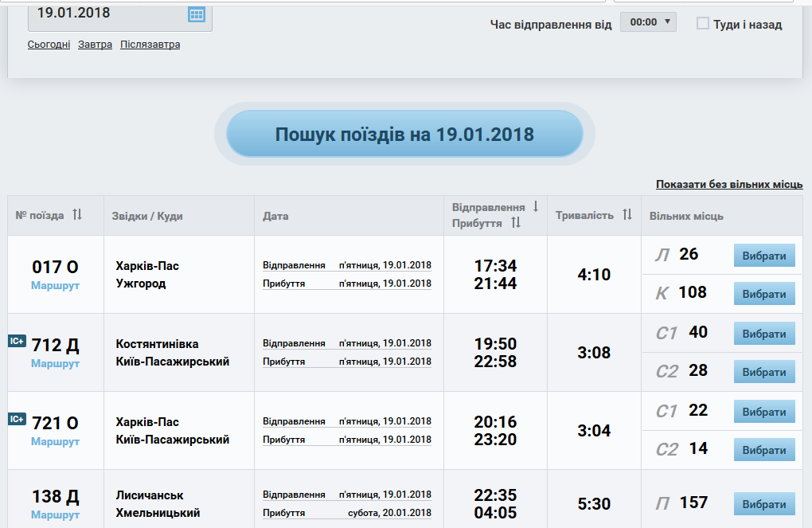The height and width of the screenshot is (528, 812).
Task: Click the date field showing 19.01.2018
Action: tap(107, 14)
